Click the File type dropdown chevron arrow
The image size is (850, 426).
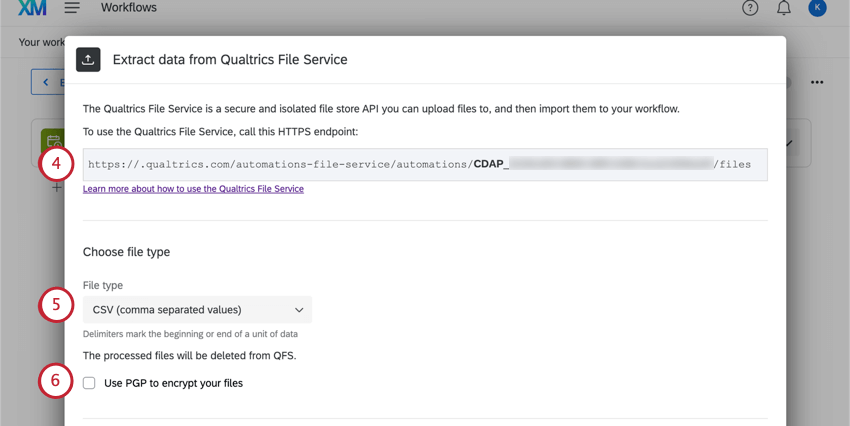[299, 310]
